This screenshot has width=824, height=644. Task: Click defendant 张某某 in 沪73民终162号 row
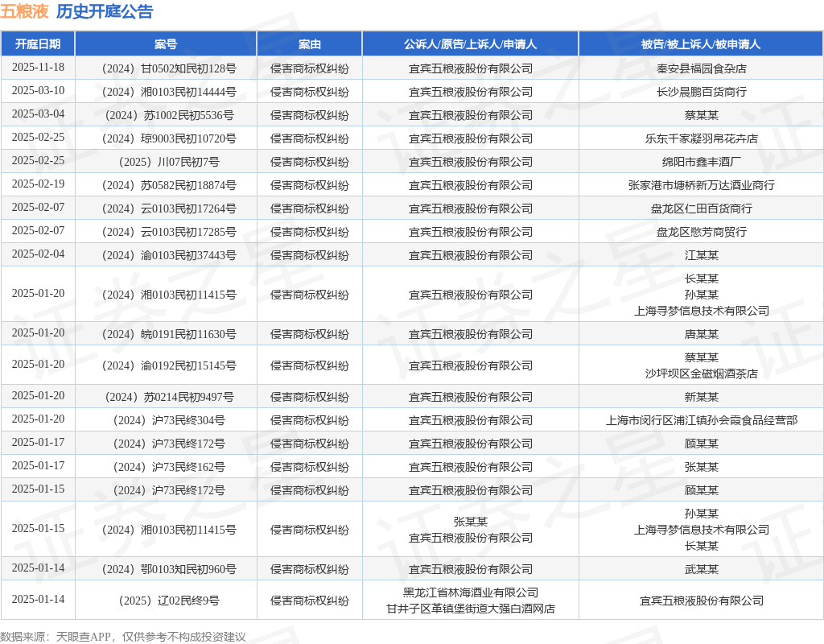coord(702,467)
